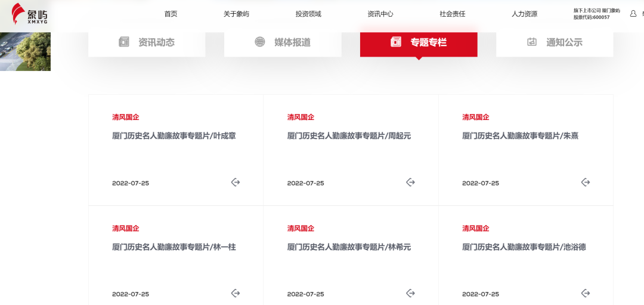Open 人力资源 in the navigation bar

[x=525, y=14]
